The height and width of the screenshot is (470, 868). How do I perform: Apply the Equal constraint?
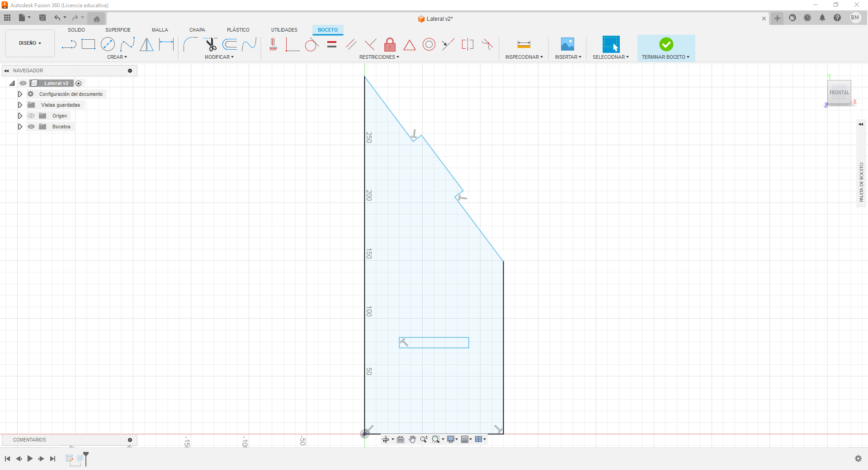[x=332, y=44]
